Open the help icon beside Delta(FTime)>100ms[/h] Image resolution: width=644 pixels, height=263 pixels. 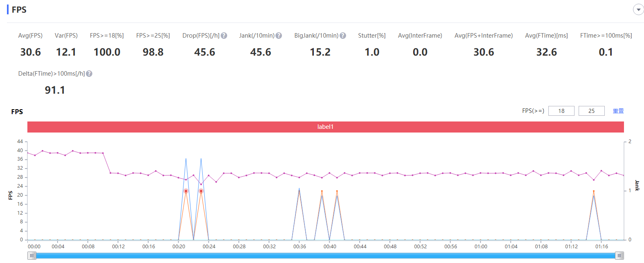coord(89,74)
